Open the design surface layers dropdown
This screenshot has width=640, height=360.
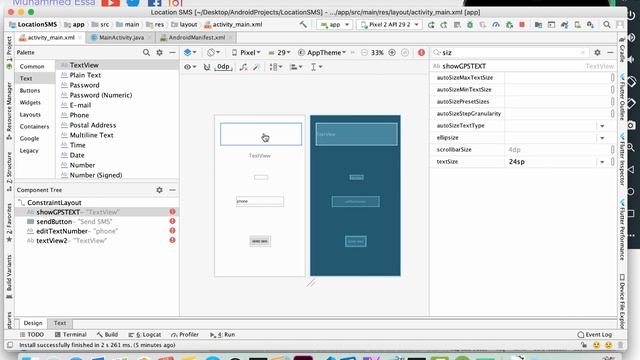(x=190, y=52)
